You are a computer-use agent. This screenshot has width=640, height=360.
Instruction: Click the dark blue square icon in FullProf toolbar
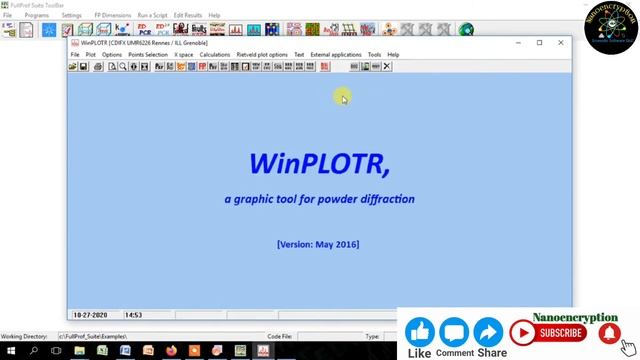click(272, 29)
